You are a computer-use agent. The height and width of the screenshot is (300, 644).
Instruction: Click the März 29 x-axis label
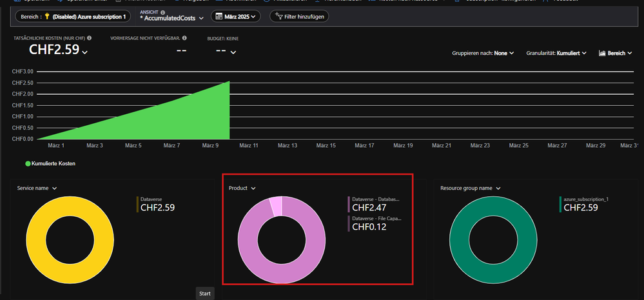pos(596,145)
